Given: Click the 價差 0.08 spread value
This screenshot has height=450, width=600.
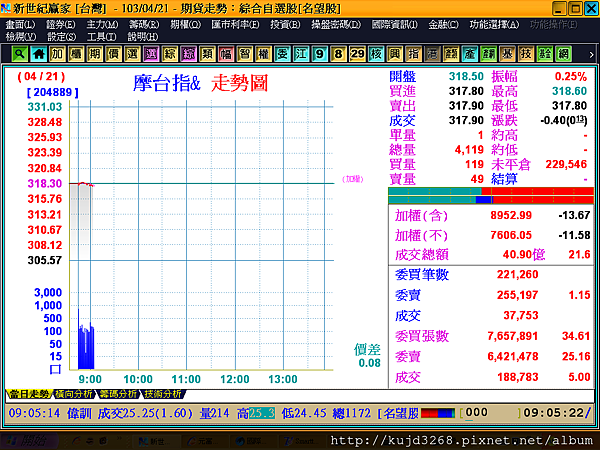Looking at the screenshot, I should coord(369,363).
